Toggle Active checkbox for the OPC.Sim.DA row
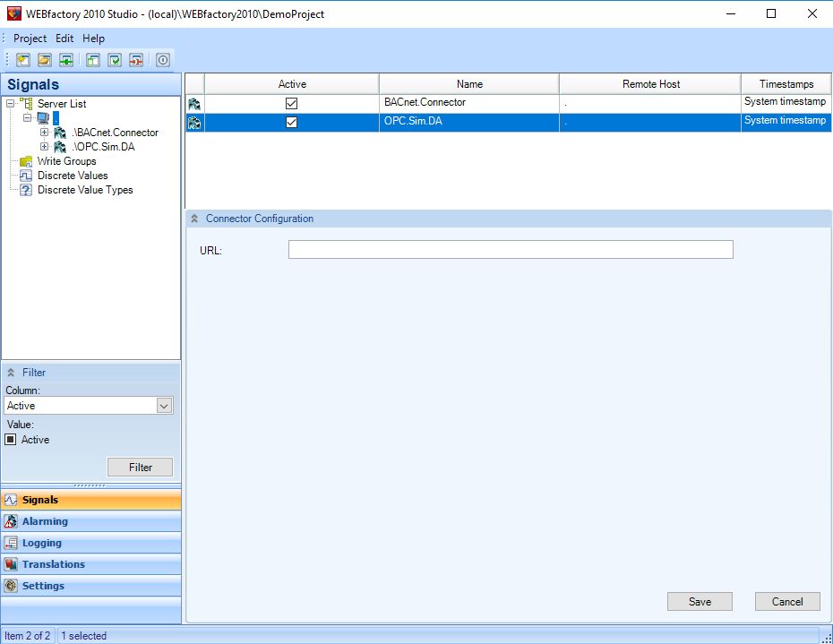The width and height of the screenshot is (833, 644). tap(291, 122)
